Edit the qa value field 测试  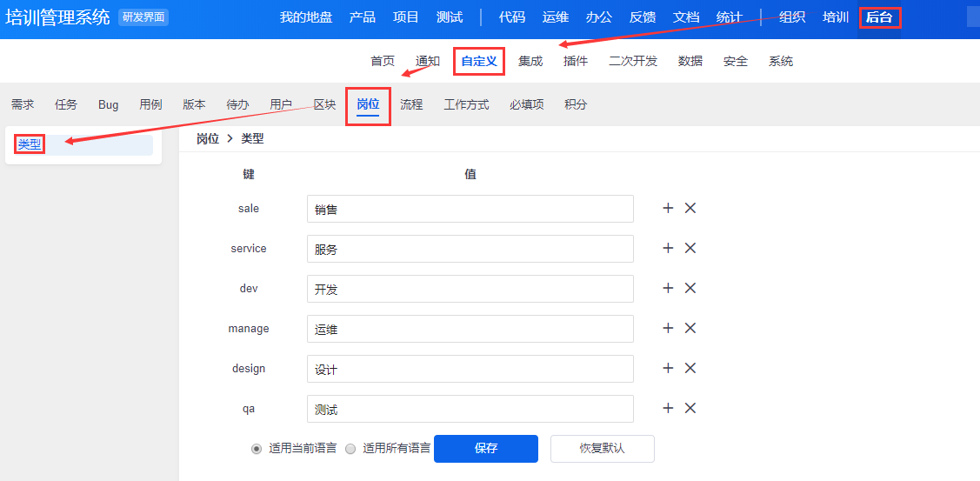(470, 409)
